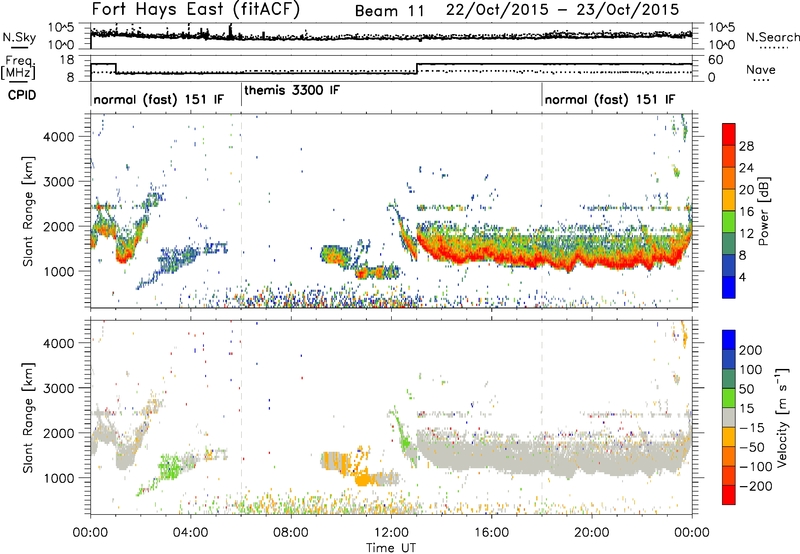The image size is (800, 554).
Task: Click the orange velocity patch near 11:00
Action: click(x=363, y=479)
